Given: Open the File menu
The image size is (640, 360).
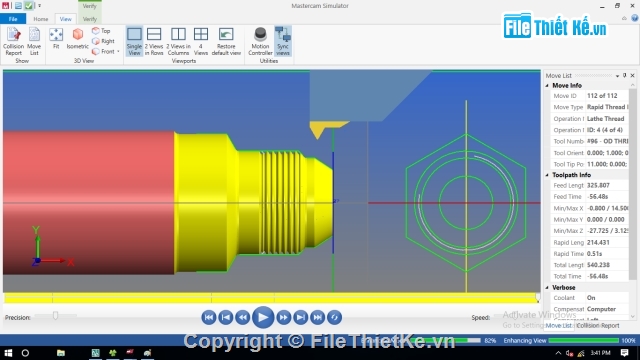Looking at the screenshot, I should 13,19.
